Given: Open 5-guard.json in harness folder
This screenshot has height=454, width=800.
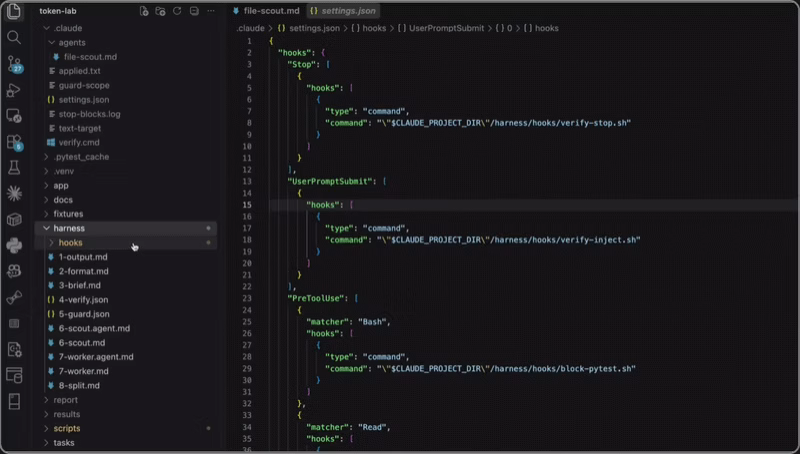Looking at the screenshot, I should pyautogui.click(x=84, y=314).
